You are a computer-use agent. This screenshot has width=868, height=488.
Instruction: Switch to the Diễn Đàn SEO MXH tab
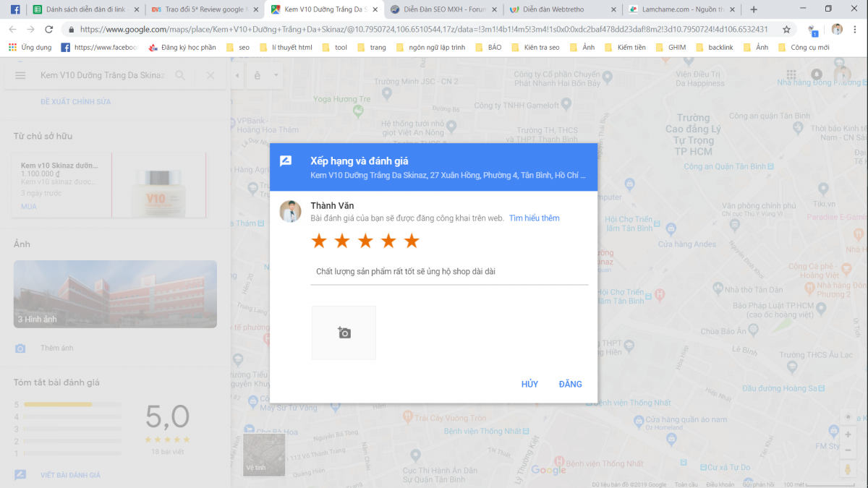point(441,9)
